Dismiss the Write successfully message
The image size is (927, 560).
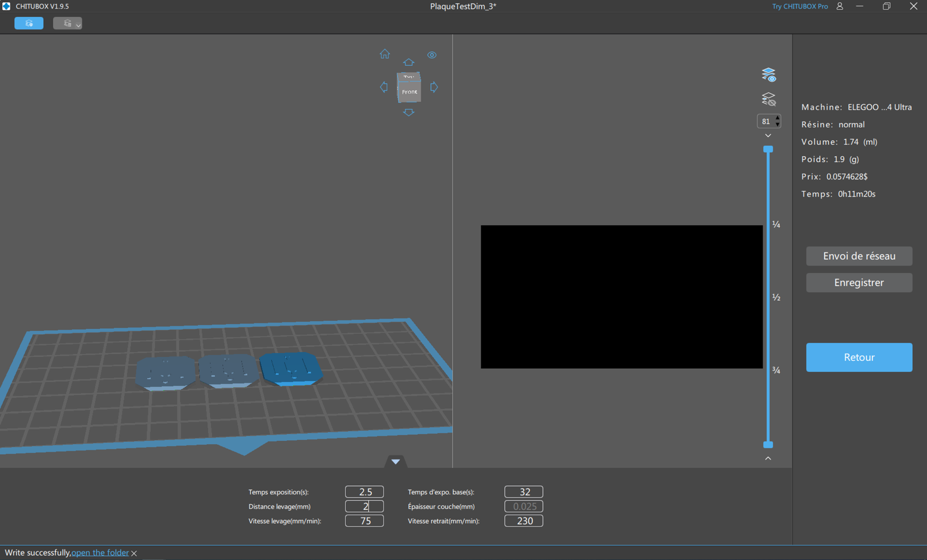pyautogui.click(x=134, y=553)
